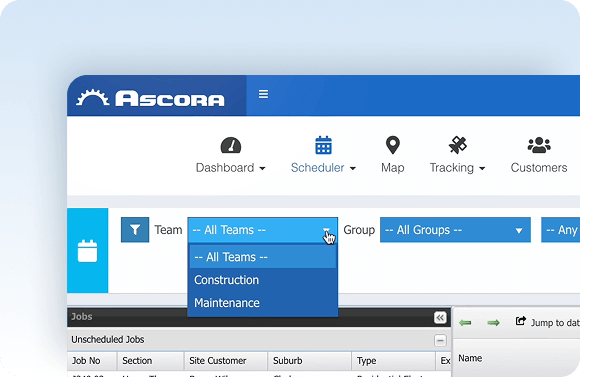Go to previous date with green left arrow
The image size is (595, 392).
(x=465, y=323)
